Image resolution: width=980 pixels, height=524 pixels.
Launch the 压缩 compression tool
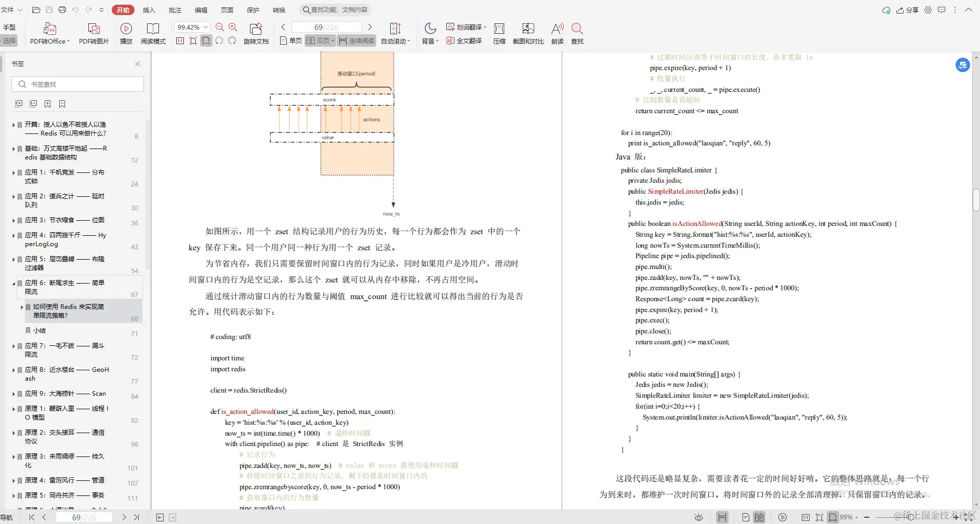tap(498, 33)
